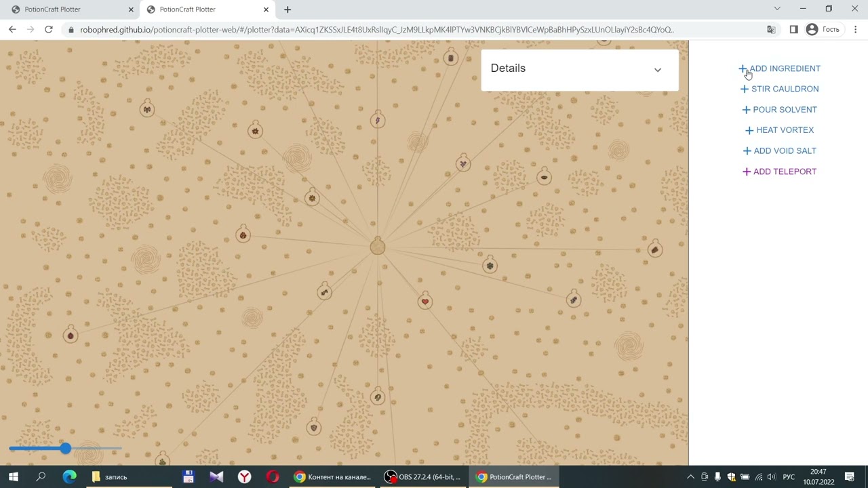Viewport: 868px width, 488px height.
Task: Switch to the OBS 27.2.4 taskbar window
Action: pos(422,477)
